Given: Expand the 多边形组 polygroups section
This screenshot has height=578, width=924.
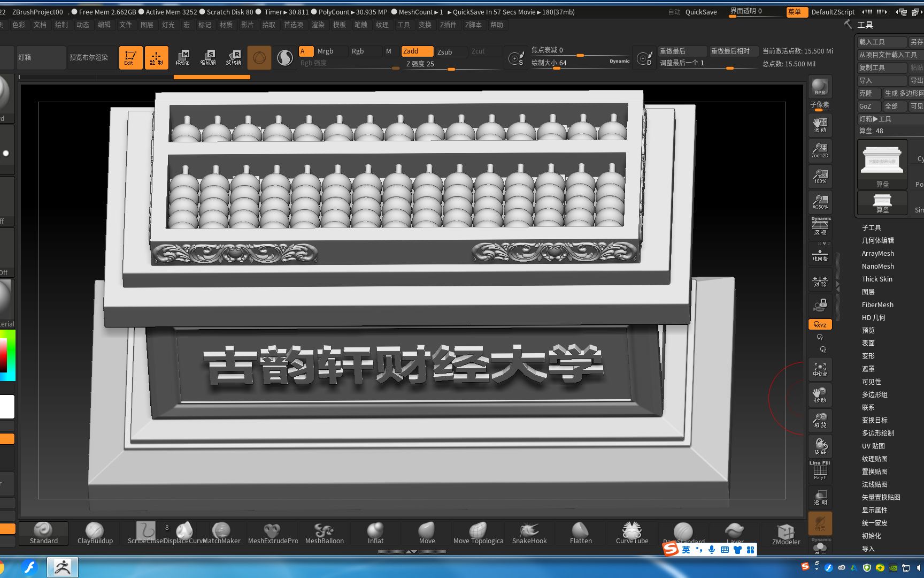Looking at the screenshot, I should (874, 394).
